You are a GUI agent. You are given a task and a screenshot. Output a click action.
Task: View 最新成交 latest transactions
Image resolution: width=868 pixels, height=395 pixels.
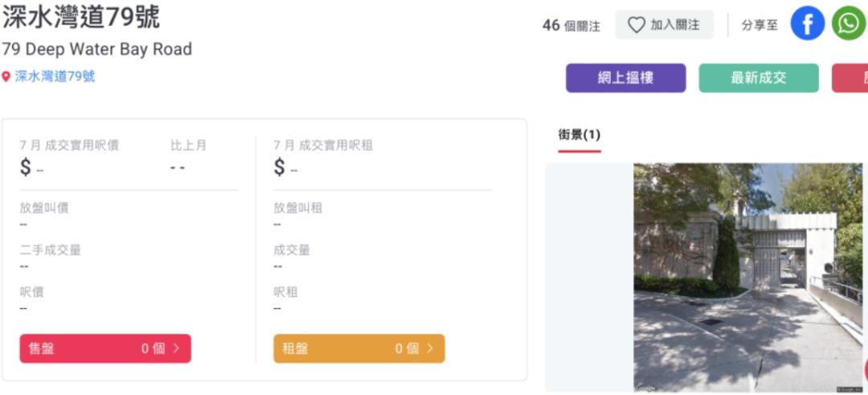tap(758, 78)
